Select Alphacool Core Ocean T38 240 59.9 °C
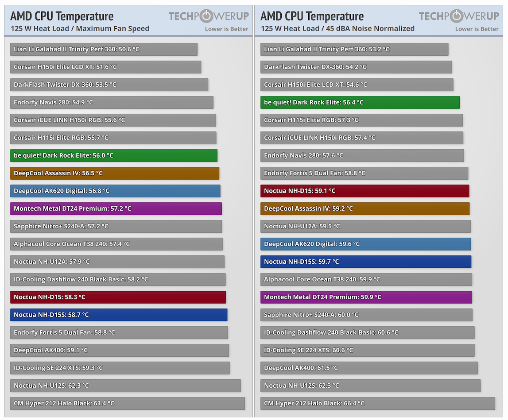This screenshot has width=508, height=420. [x=366, y=279]
